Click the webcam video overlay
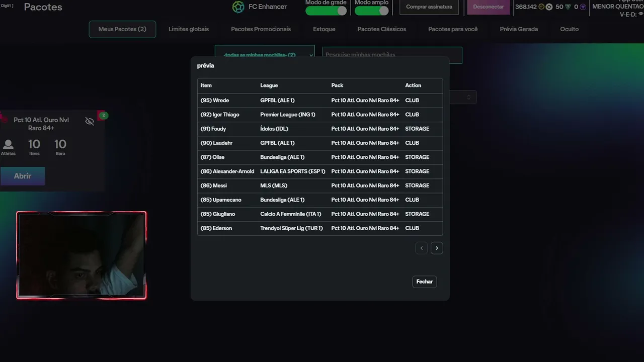The height and width of the screenshot is (362, 644). click(x=81, y=255)
